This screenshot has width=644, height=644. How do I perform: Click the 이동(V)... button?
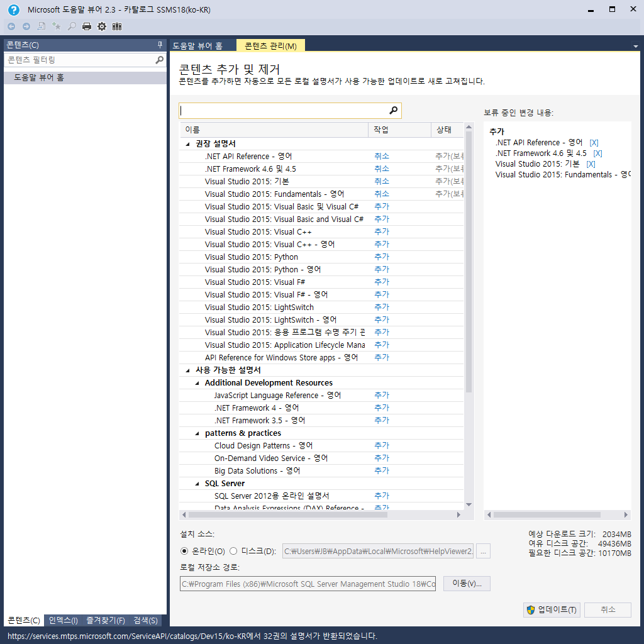click(467, 584)
